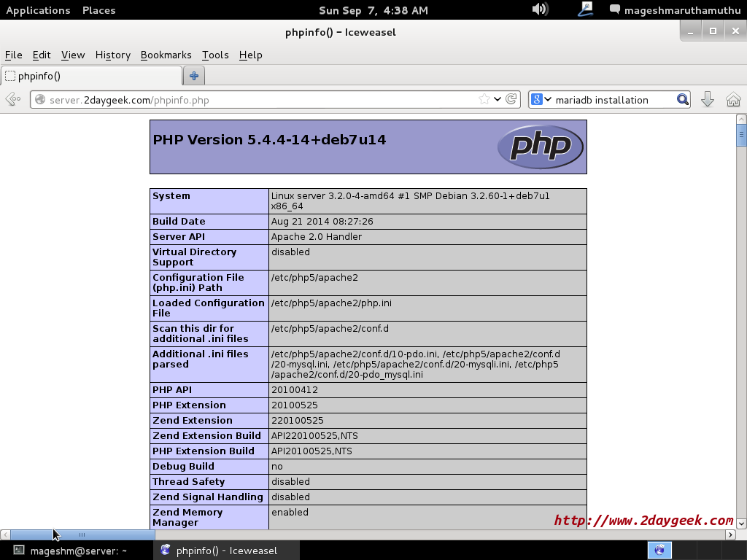Open the wired network connection icon

point(585,9)
